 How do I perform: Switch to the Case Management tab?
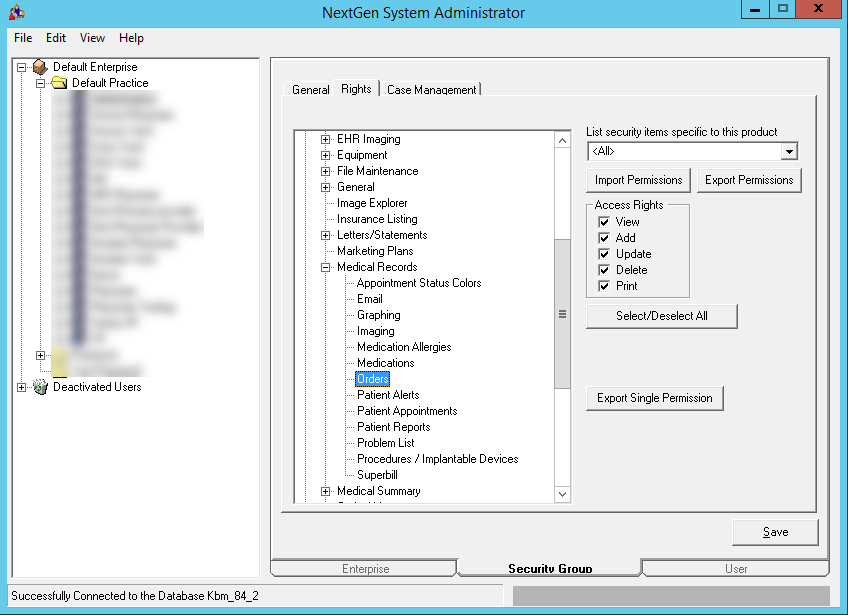coord(432,90)
